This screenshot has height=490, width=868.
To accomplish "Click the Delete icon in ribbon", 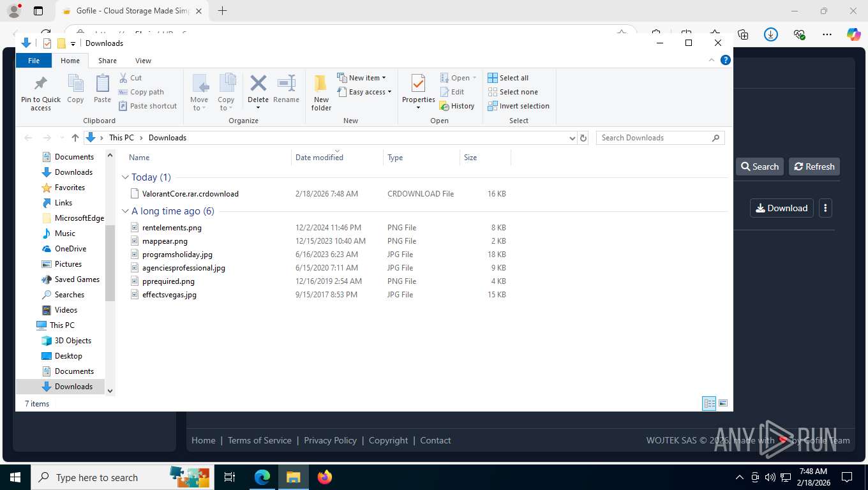I will tap(258, 83).
